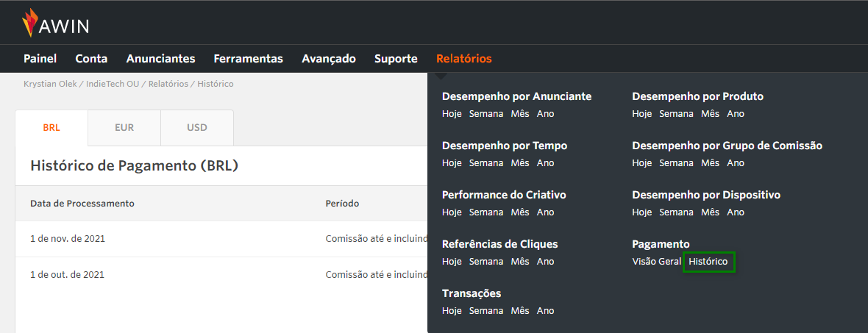Image resolution: width=868 pixels, height=333 pixels.
Task: Open the Painel menu
Action: pyautogui.click(x=40, y=59)
